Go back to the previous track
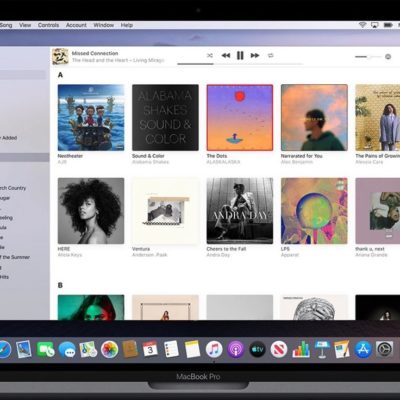Image resolution: width=400 pixels, height=400 pixels. (226, 55)
